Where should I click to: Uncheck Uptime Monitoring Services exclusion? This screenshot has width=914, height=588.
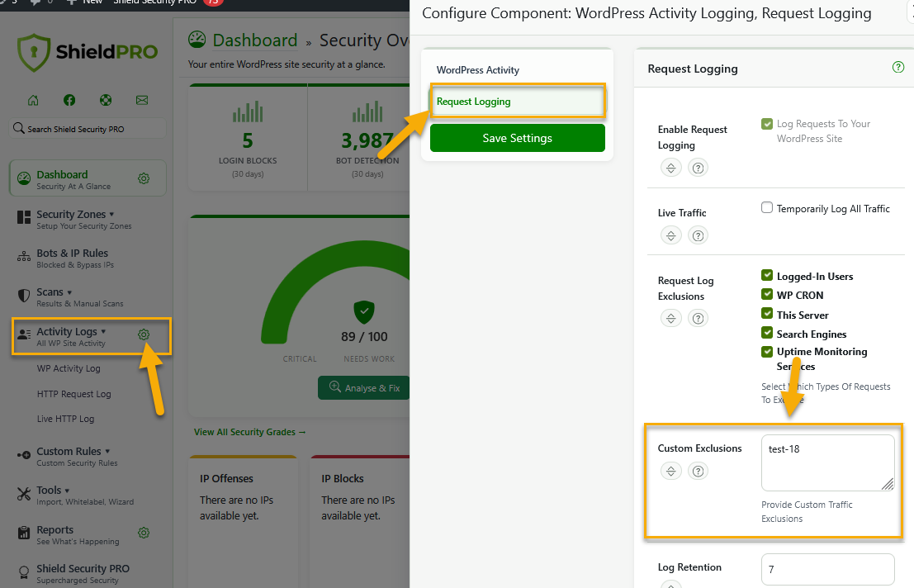point(767,352)
